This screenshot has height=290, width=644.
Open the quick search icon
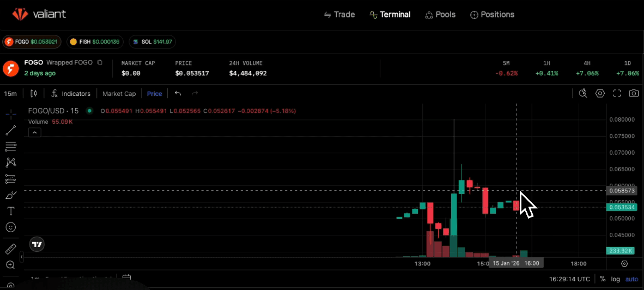[583, 94]
